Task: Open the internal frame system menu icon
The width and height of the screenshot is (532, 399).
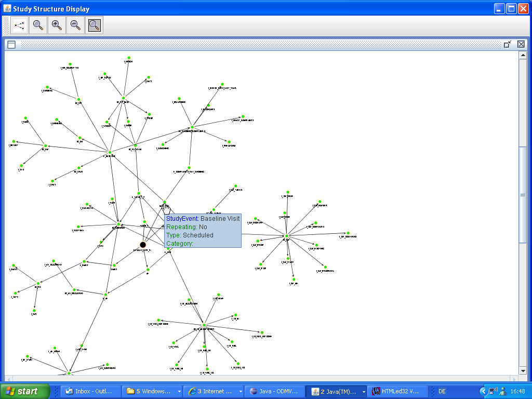Action: pyautogui.click(x=11, y=45)
